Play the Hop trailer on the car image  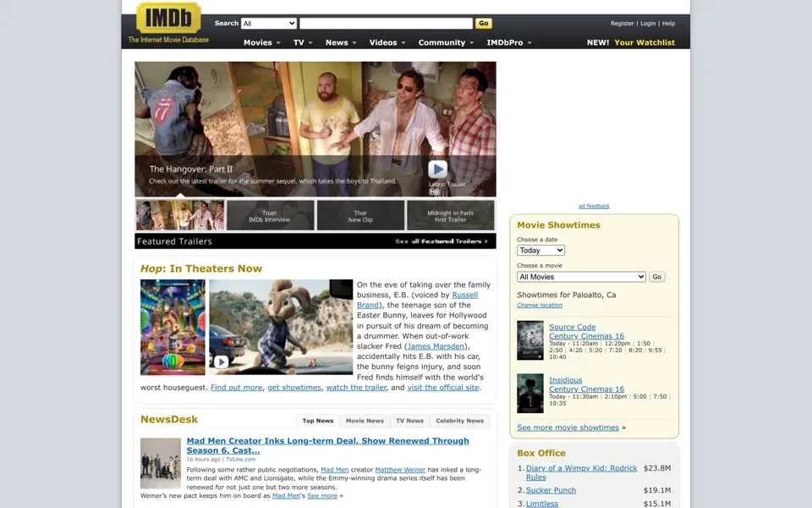221,362
